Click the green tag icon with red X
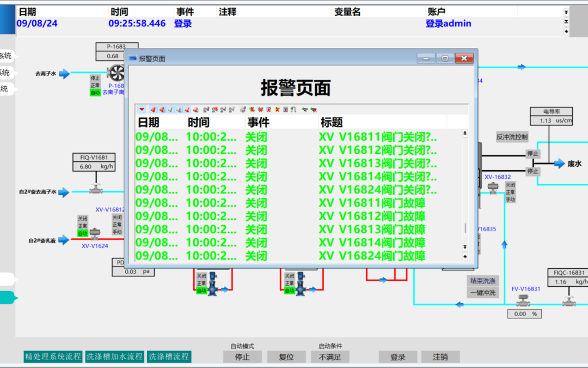The width and height of the screenshot is (588, 368). 314,109
